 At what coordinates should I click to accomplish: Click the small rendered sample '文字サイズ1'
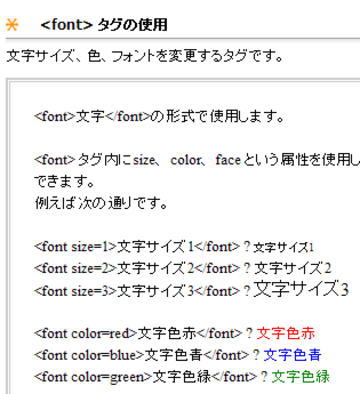coord(284,248)
